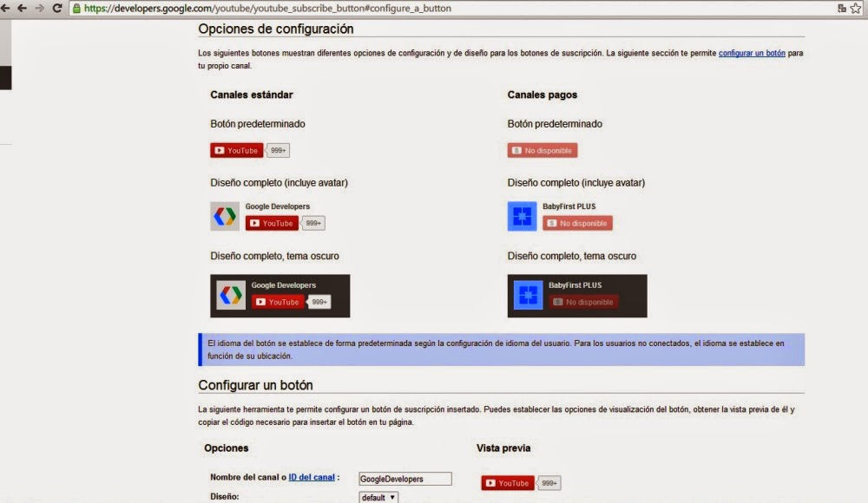The width and height of the screenshot is (868, 503).
Task: Click YouTube button in Vista previa
Action: coord(508,483)
